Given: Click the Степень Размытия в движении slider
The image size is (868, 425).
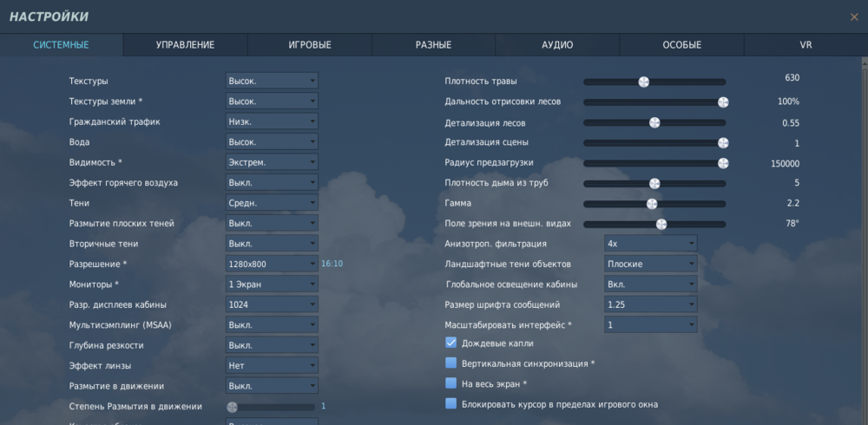Looking at the screenshot, I should (271, 408).
